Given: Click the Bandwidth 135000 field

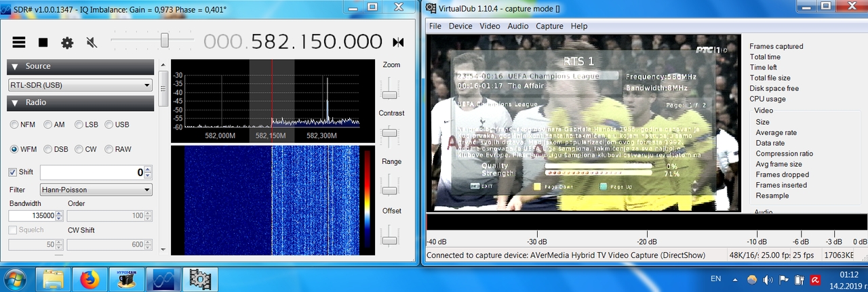Looking at the screenshot, I should 32,215.
